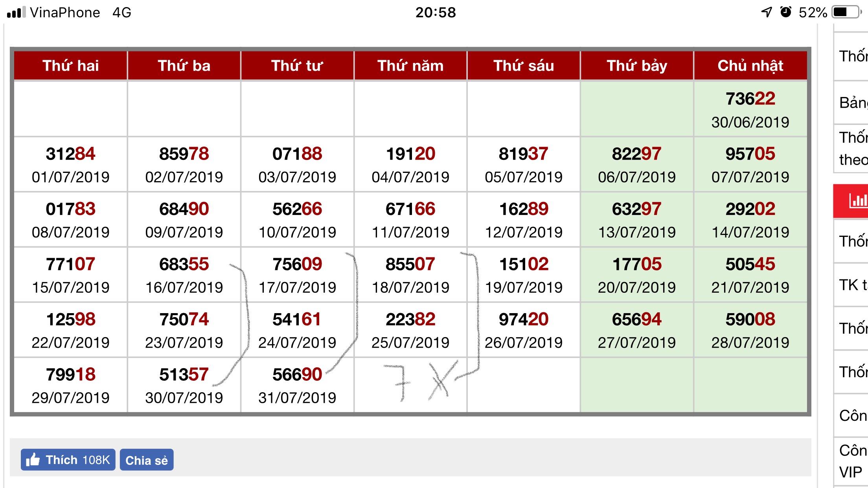Click result 65694 dated 27/07/2019
Screen dimensions: 868x488
(637, 330)
